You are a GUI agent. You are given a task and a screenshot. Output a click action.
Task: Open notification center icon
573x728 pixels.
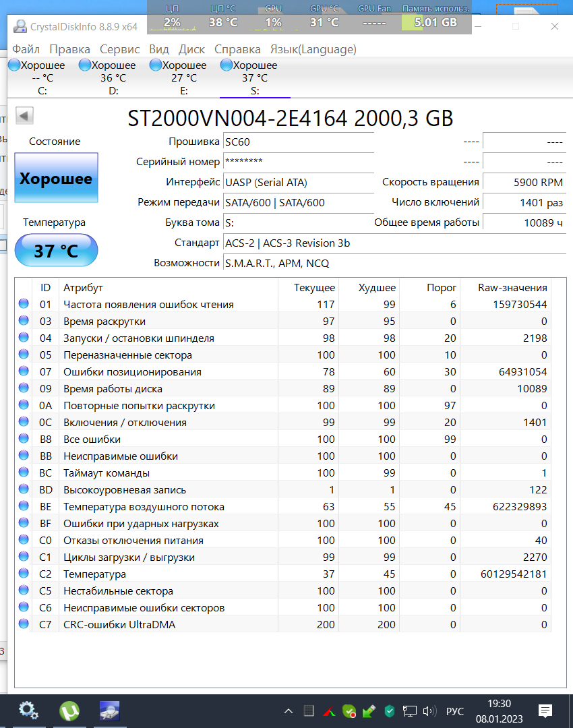[x=545, y=711]
